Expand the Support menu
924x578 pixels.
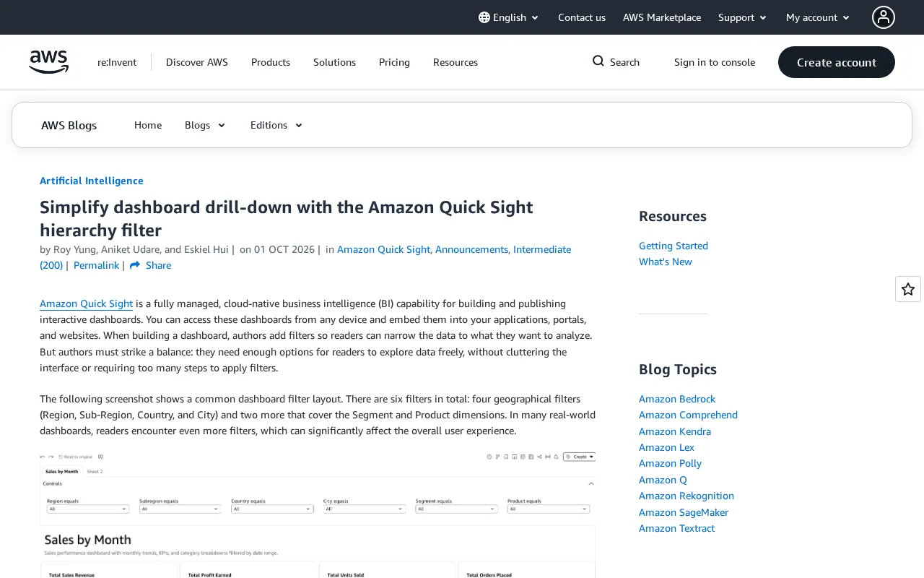(x=743, y=17)
